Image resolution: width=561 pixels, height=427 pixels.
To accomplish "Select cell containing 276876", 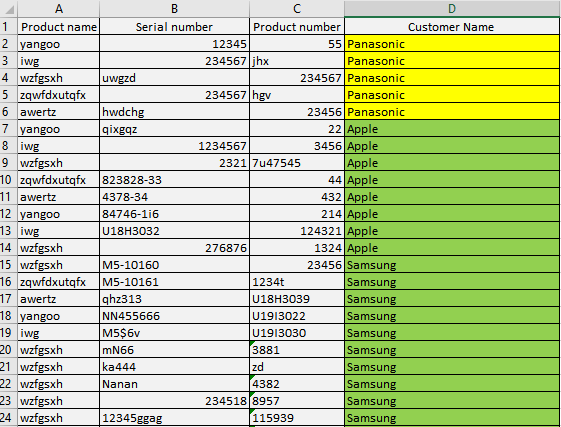I will (x=174, y=247).
